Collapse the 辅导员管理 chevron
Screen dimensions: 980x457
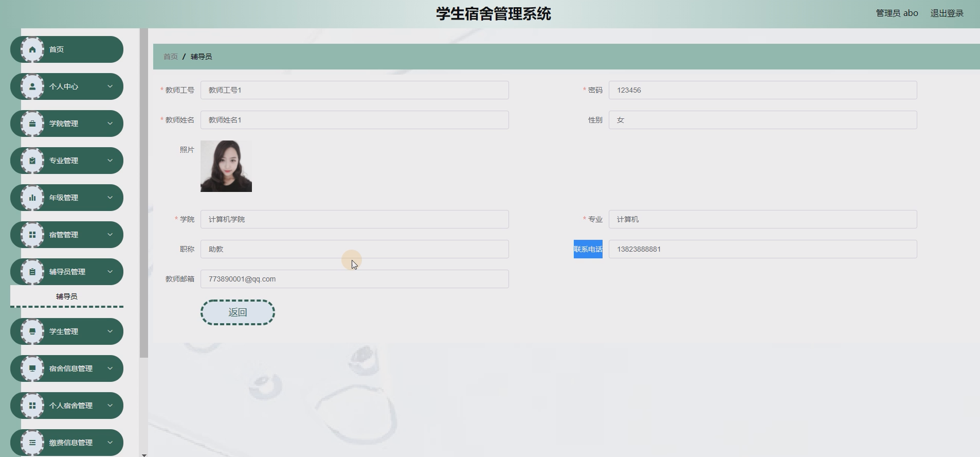[110, 272]
